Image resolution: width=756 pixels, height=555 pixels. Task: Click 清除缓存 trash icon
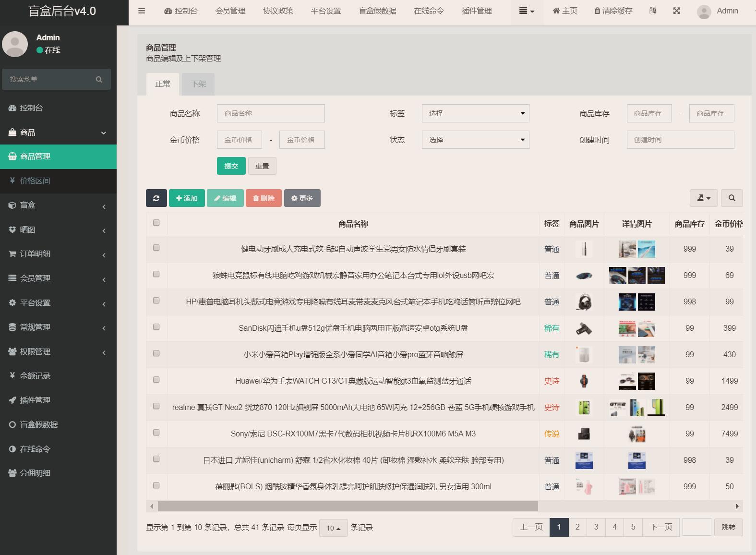pyautogui.click(x=613, y=11)
